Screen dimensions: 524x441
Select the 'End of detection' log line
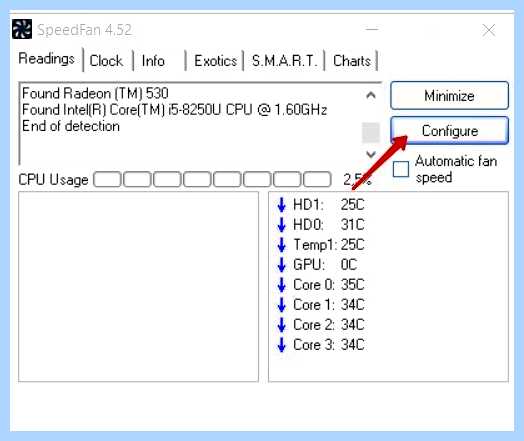[71, 126]
